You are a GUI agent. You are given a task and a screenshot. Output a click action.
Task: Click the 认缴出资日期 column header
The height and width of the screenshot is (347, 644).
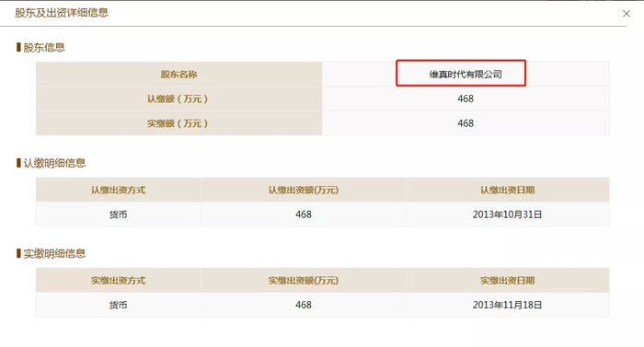click(508, 190)
